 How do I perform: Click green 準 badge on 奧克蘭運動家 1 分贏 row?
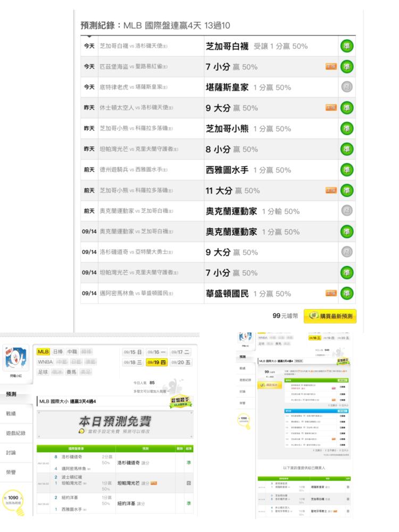(x=347, y=232)
